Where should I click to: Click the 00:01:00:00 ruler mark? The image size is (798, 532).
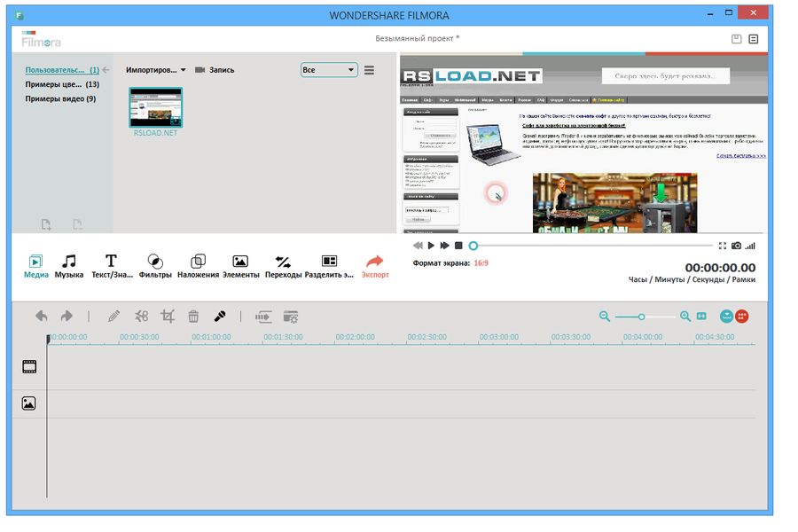tap(211, 337)
